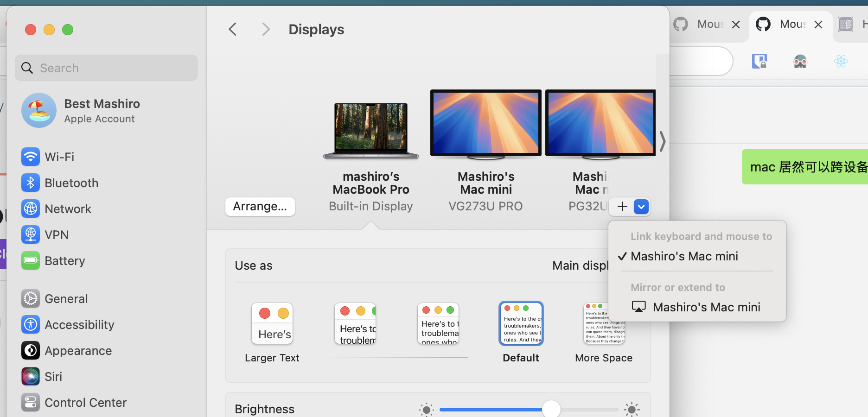Show more displays with right arrow
Screen dimensions: 868x417
click(663, 141)
